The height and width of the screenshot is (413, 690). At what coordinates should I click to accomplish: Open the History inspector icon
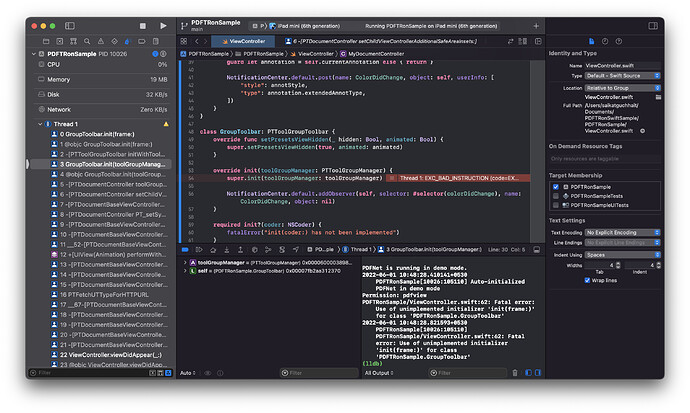605,41
